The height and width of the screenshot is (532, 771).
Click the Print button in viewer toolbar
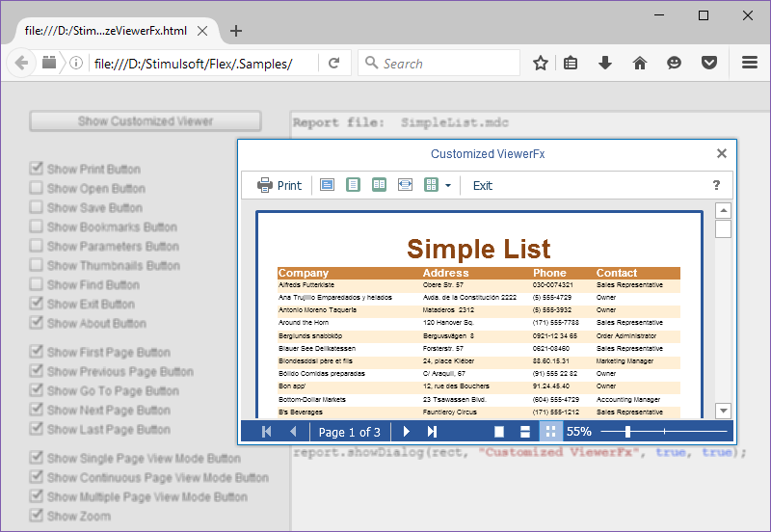279,185
